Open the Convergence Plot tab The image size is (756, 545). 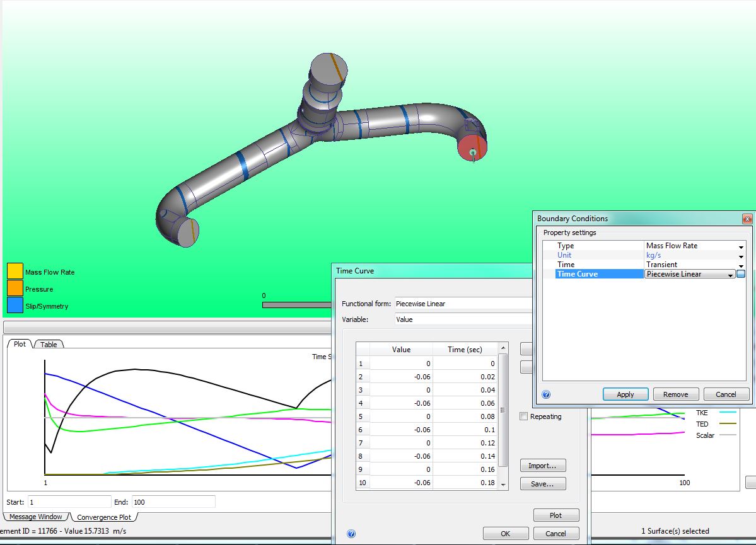pos(104,517)
